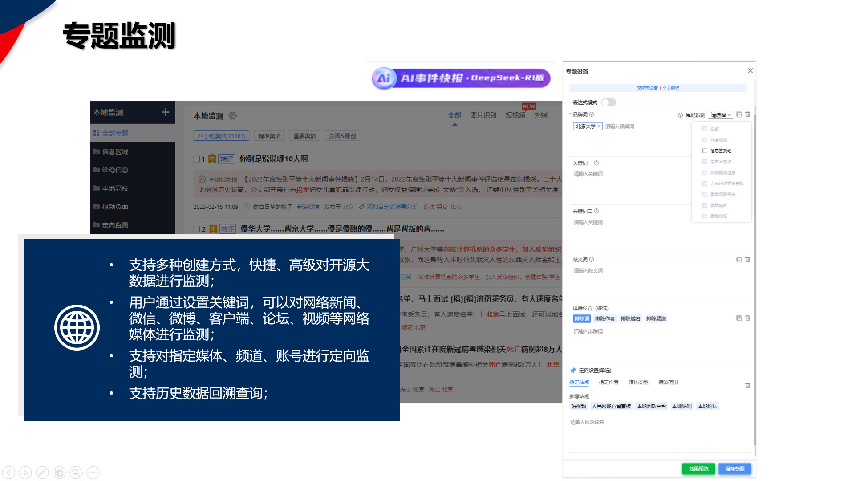Expand the 信息区域 folder in sidebar
Screen dimensions: 868x481
click(115, 151)
